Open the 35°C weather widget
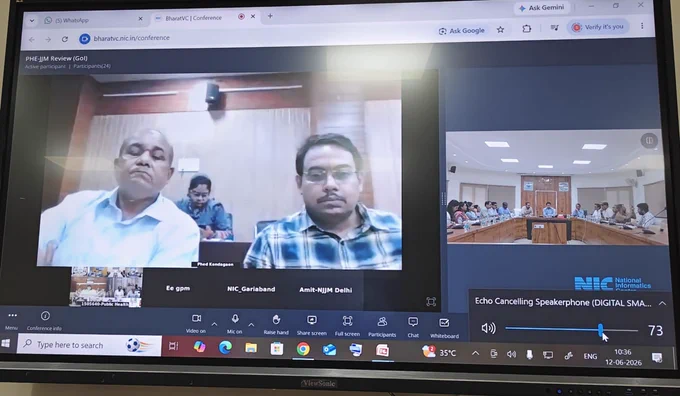 (x=439, y=352)
